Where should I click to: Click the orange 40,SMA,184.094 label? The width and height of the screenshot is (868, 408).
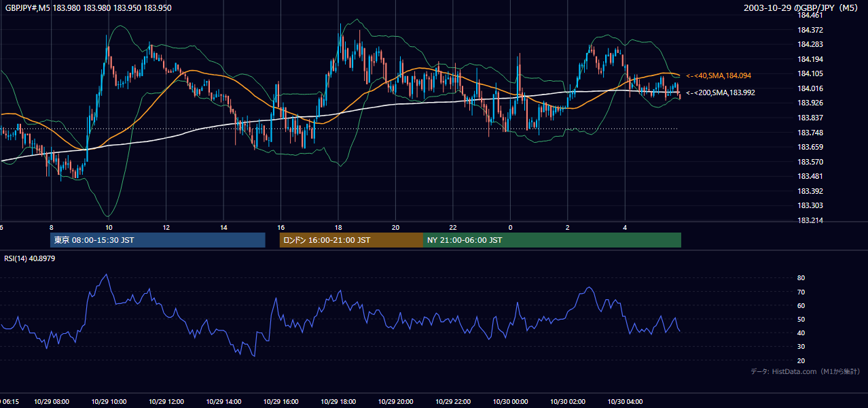[x=719, y=75]
